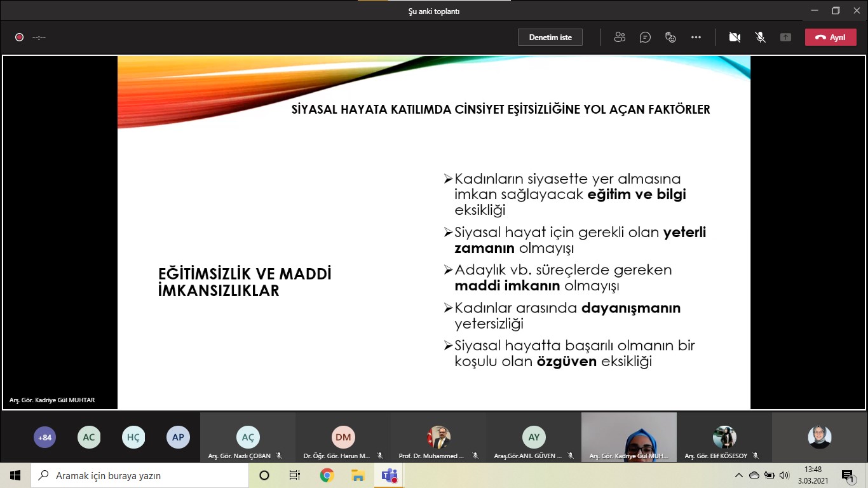
Task: Select Nazlı ÇOBAN's participant tile
Action: click(248, 438)
